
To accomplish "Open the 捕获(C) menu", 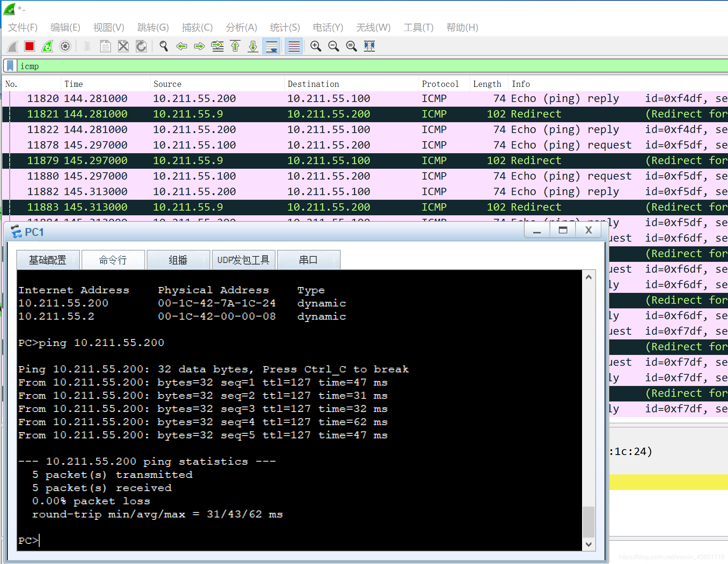I will pos(197,28).
